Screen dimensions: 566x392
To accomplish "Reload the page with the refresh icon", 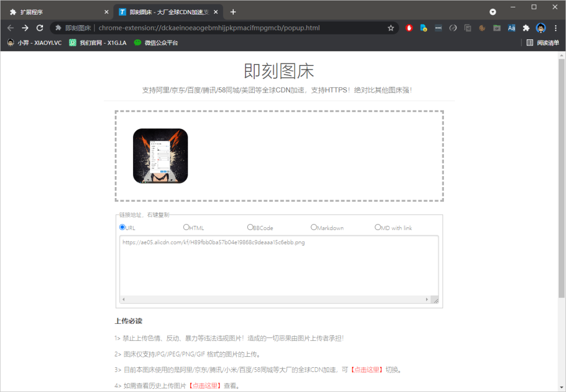I will pos(40,28).
